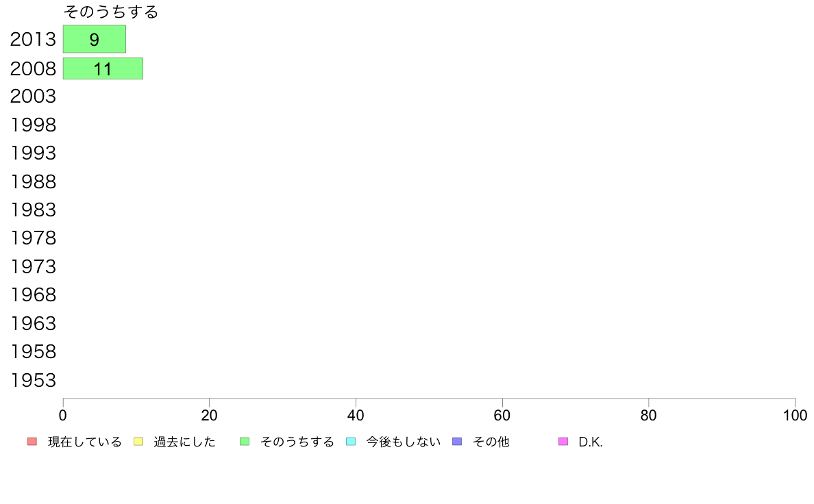814x504 pixels.
Task: Click the 1988 year label
Action: pyautogui.click(x=33, y=181)
